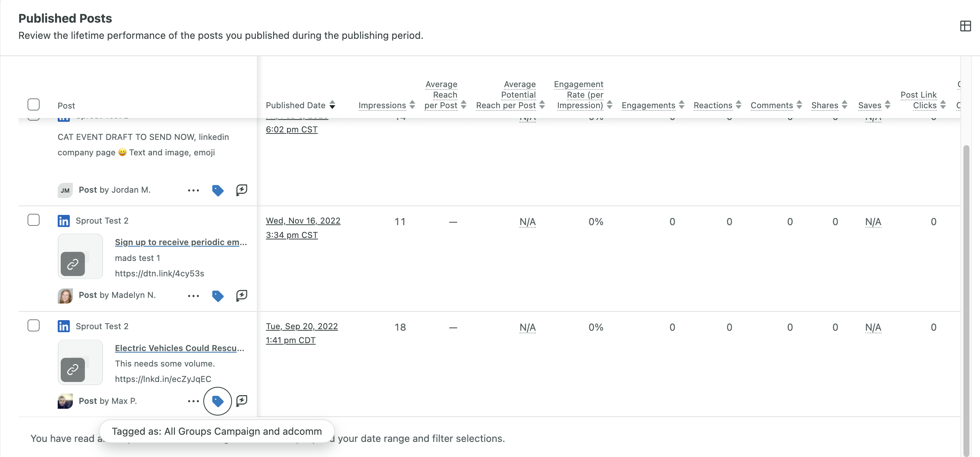Check the checkbox next to Max P.'s post

coord(34,325)
